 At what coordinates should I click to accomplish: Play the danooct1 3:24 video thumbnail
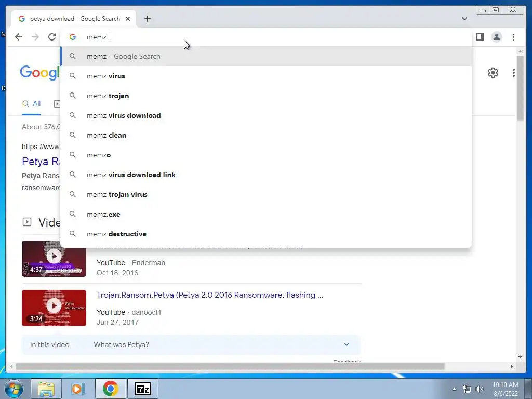[54, 308]
